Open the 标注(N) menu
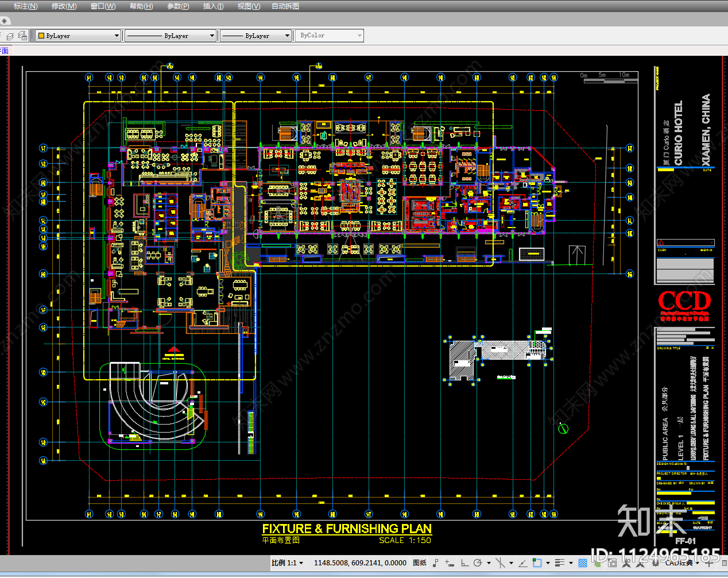 pyautogui.click(x=25, y=6)
